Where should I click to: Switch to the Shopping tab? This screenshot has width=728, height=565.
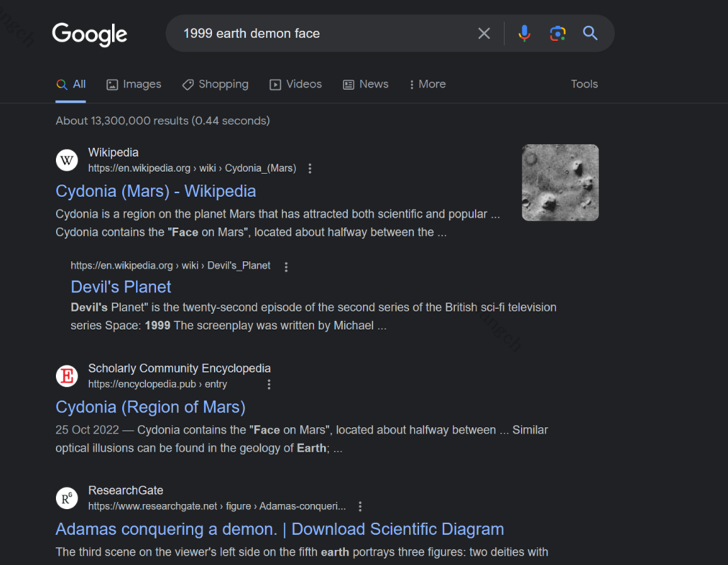pos(216,84)
